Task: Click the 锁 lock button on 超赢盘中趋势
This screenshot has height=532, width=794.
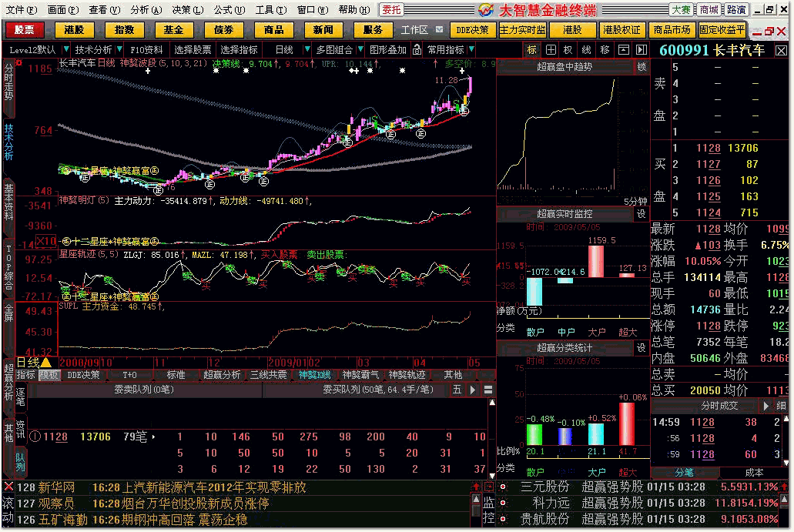Action: (x=641, y=67)
